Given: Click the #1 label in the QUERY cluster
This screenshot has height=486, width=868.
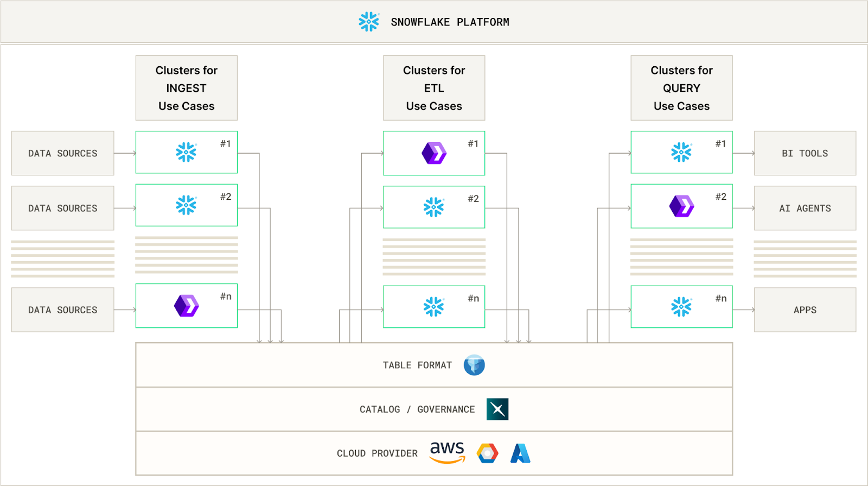Looking at the screenshot, I should (721, 143).
